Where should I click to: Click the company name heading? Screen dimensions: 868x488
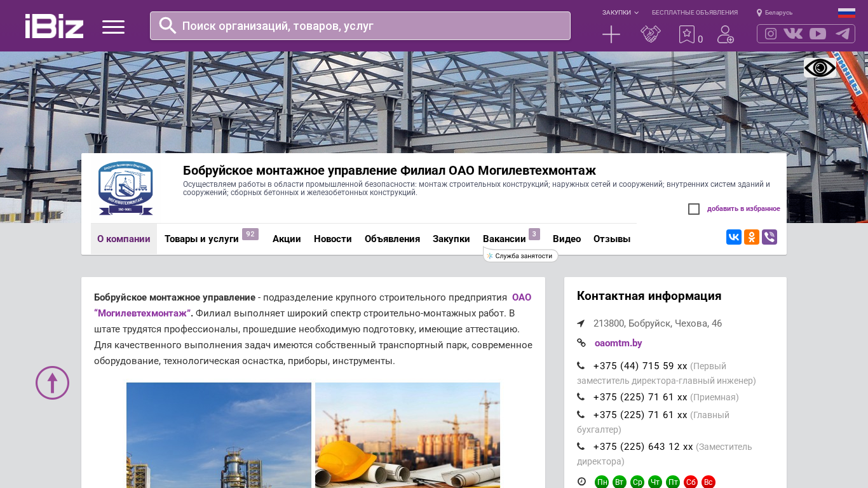[x=390, y=170]
